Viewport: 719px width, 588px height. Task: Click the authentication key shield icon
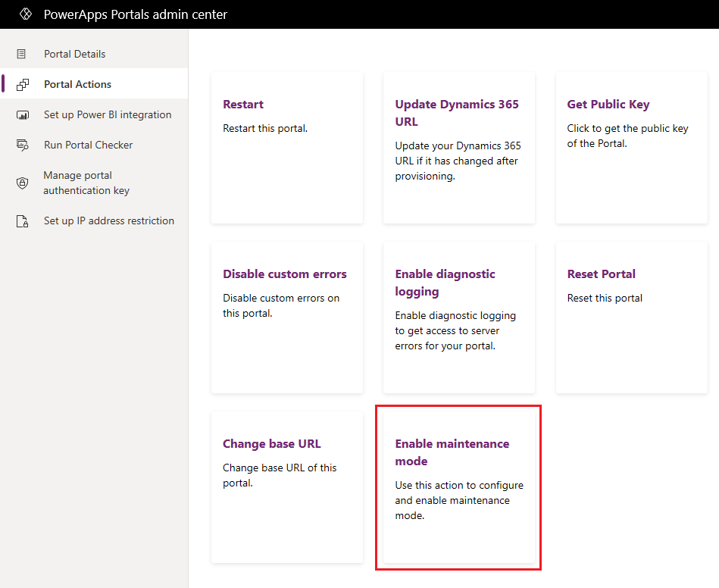click(22, 183)
